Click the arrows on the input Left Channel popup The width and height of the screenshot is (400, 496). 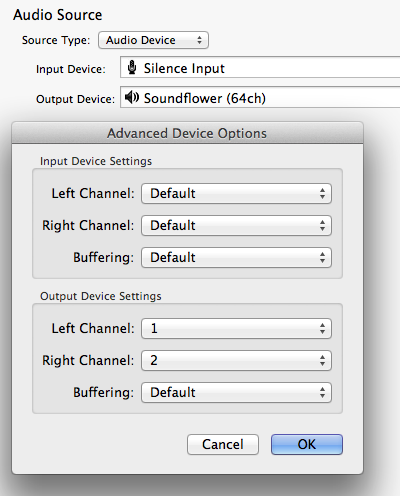click(x=322, y=193)
